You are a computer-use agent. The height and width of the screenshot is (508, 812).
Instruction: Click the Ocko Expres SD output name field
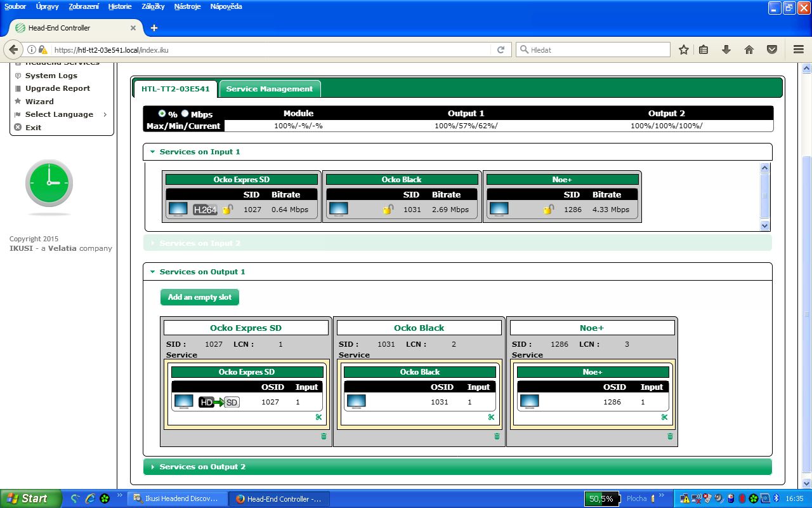point(246,328)
